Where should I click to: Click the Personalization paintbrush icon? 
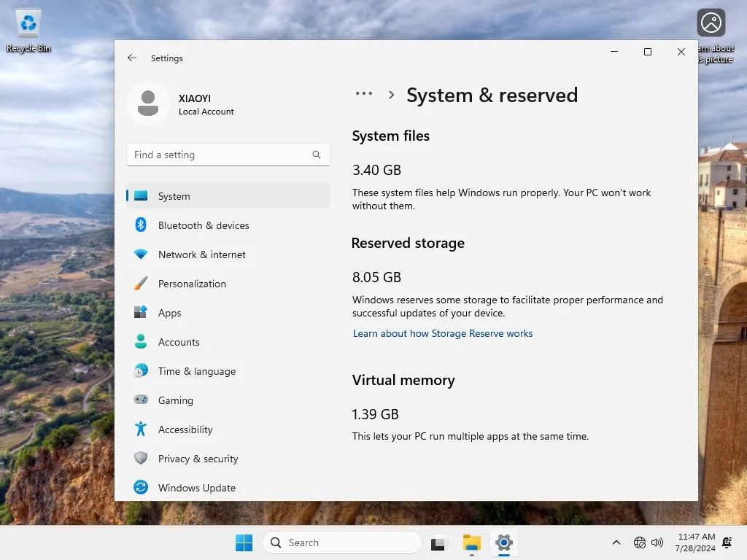tap(141, 284)
